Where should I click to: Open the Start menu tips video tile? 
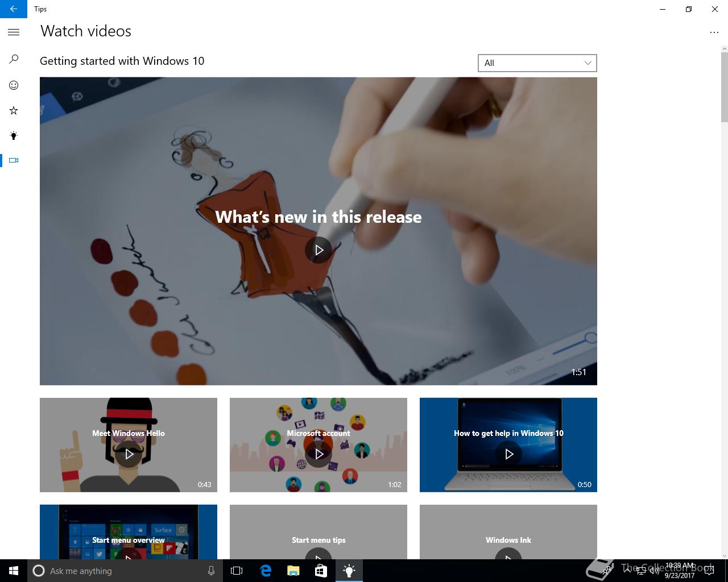318,532
